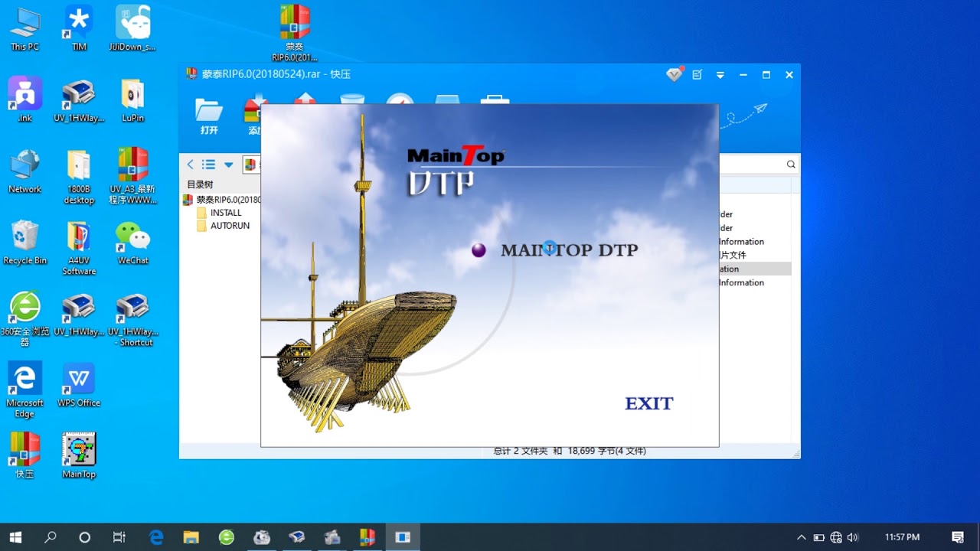This screenshot has height=551, width=980.
Task: Click the active MainTop setup taskbar button
Action: tap(403, 537)
